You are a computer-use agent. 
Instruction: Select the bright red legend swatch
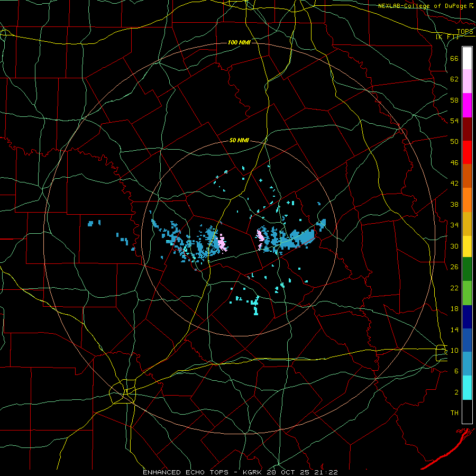coord(467,152)
